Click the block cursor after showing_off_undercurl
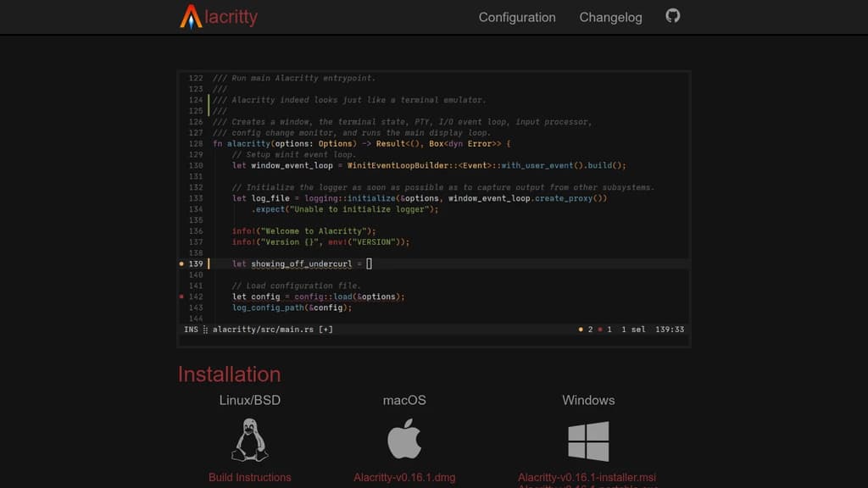 [x=370, y=263]
